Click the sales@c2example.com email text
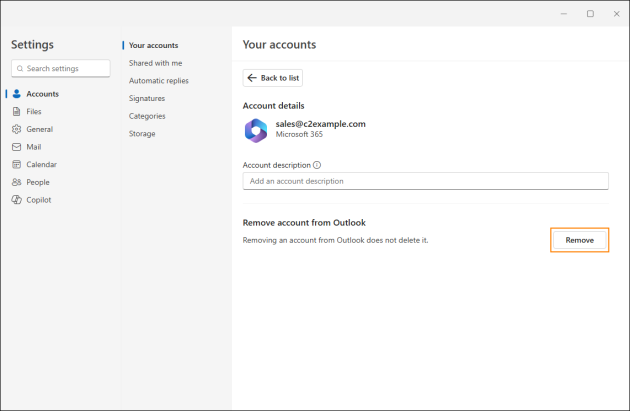The height and width of the screenshot is (411, 630). [321, 124]
